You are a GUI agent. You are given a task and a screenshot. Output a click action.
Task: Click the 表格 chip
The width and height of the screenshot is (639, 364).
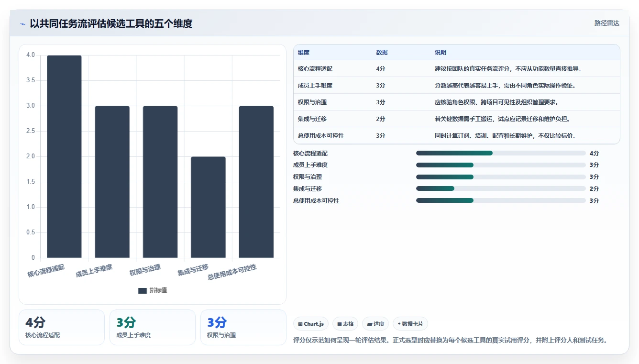click(345, 324)
